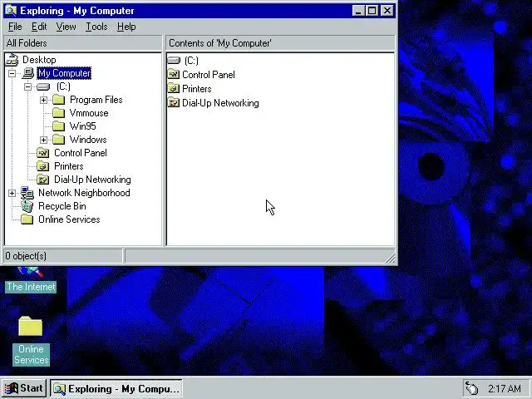Click the Contents of 'My Computer' header
Image resolution: width=532 pixels, height=399 pixels.
click(280, 43)
